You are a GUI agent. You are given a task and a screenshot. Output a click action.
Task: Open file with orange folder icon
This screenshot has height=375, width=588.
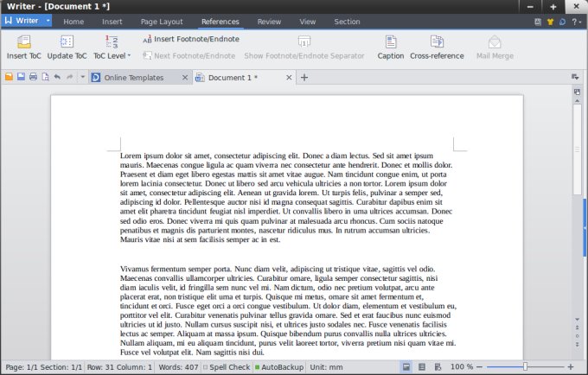[x=9, y=77]
